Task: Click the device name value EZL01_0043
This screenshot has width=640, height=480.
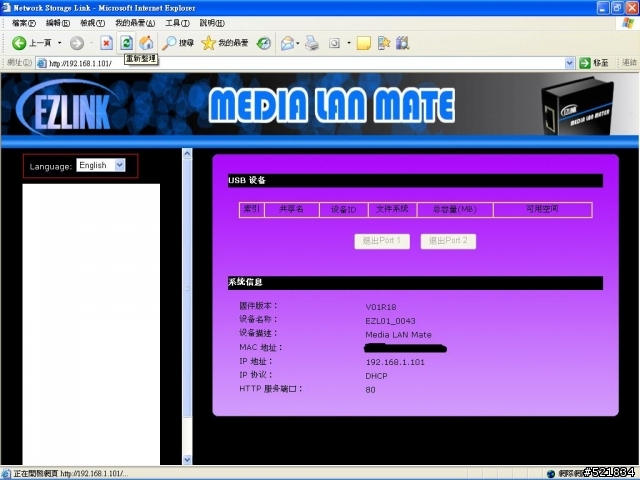Action: 391,321
